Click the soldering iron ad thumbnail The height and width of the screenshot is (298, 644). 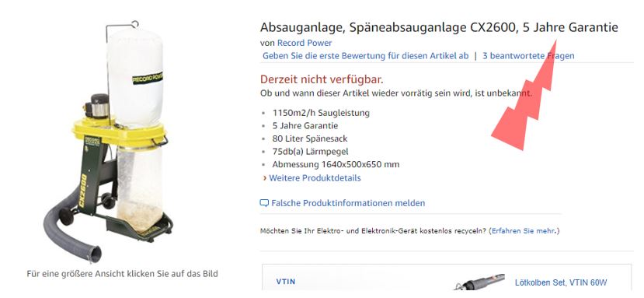[479, 282]
